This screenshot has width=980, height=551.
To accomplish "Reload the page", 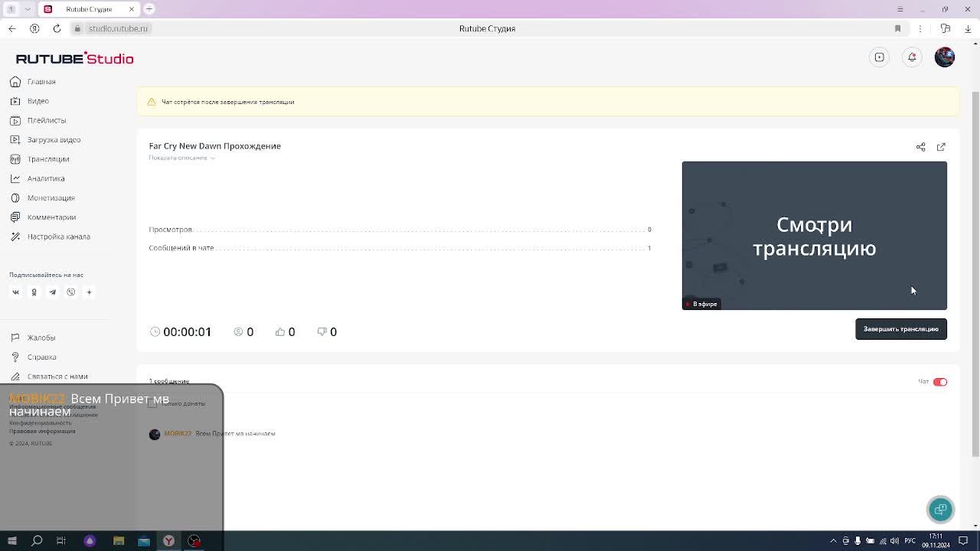I will click(57, 28).
